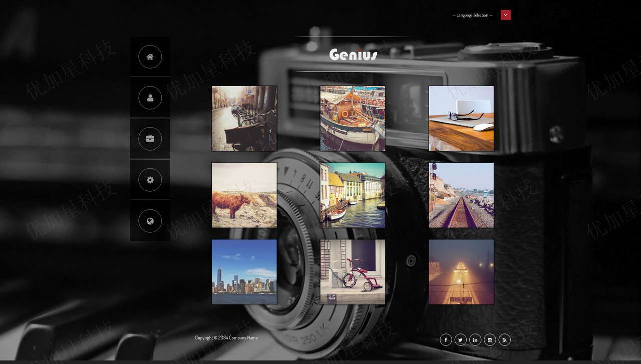The width and height of the screenshot is (641, 364).
Task: Click the Genius logo title
Action: (x=354, y=55)
